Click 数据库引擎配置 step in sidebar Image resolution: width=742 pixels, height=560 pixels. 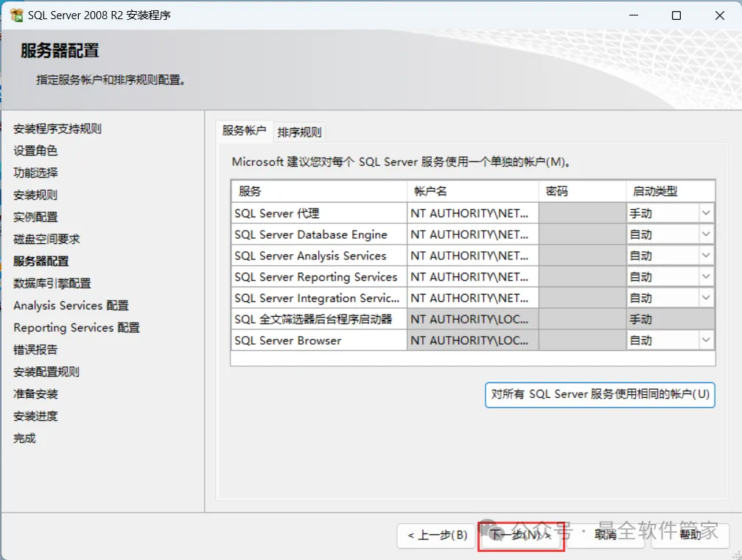point(52,283)
